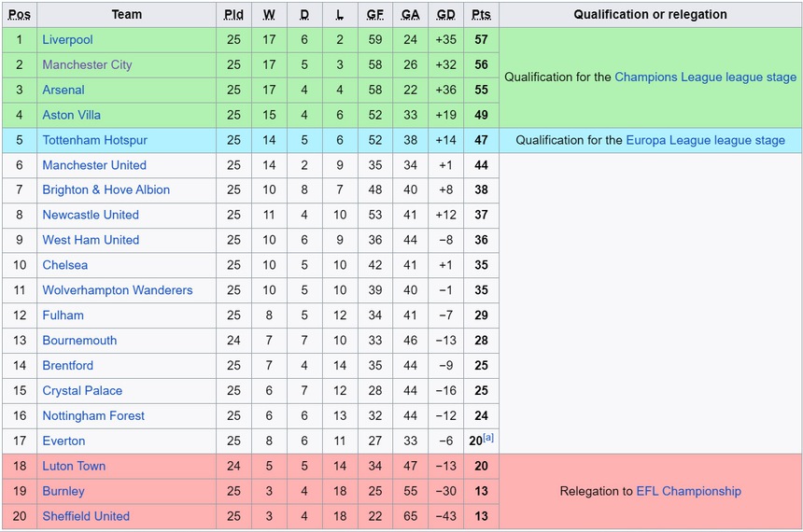The height and width of the screenshot is (532, 803).
Task: Click the Pos column header abbreviation
Action: pos(20,15)
